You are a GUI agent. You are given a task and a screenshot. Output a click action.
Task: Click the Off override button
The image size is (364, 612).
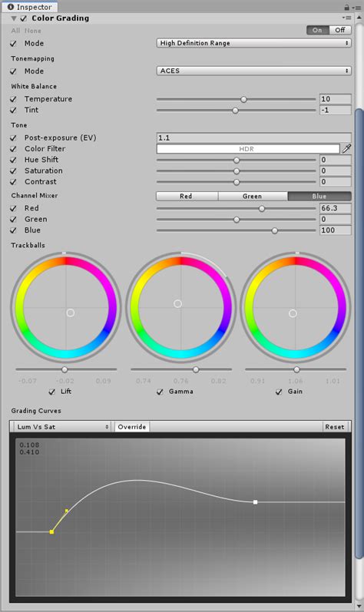[x=340, y=30]
